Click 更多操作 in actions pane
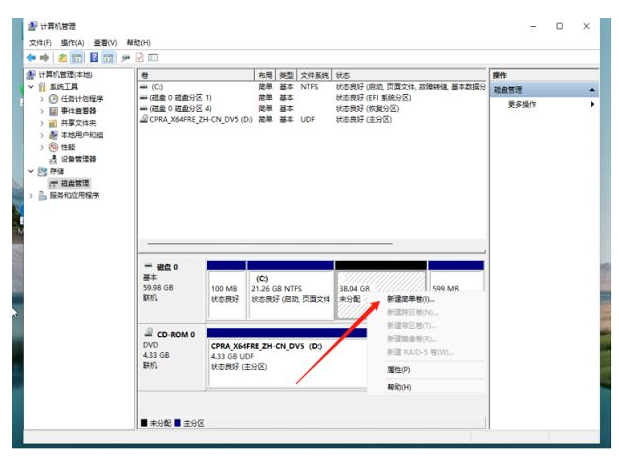Image resolution: width=619 pixels, height=457 pixels. point(522,104)
